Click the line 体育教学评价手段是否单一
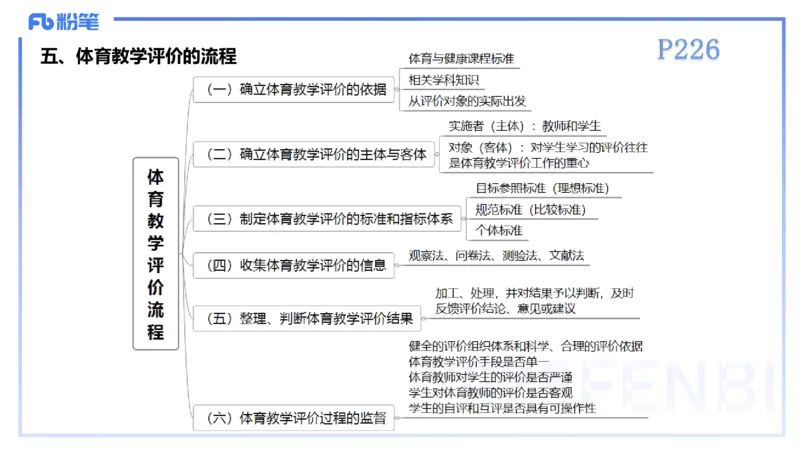Image resolution: width=800 pixels, height=450 pixels. click(479, 362)
